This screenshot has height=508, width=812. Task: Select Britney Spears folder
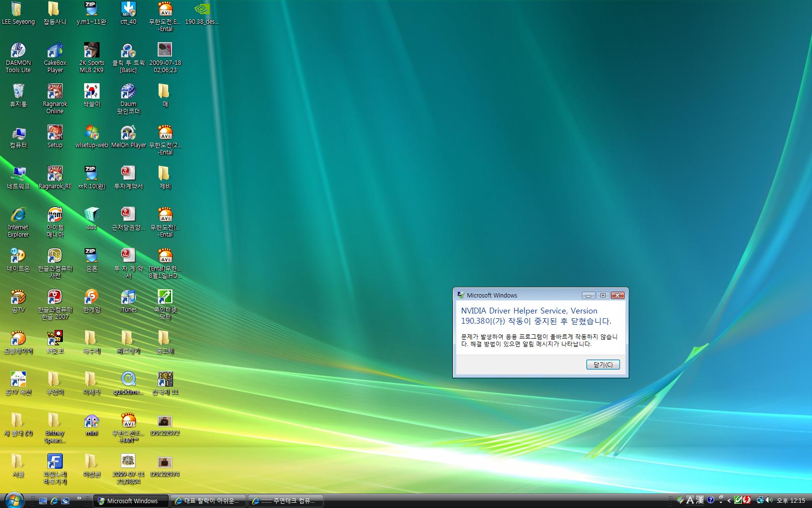(x=55, y=427)
